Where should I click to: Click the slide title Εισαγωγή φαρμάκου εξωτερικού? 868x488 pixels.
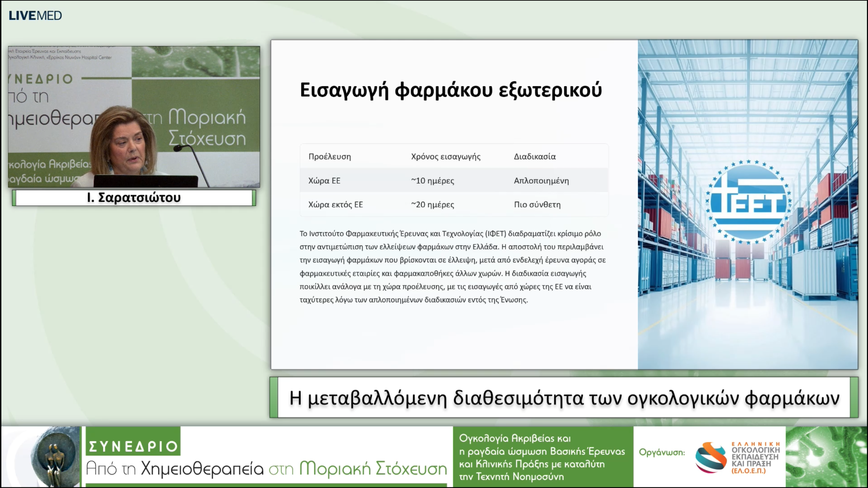point(451,90)
